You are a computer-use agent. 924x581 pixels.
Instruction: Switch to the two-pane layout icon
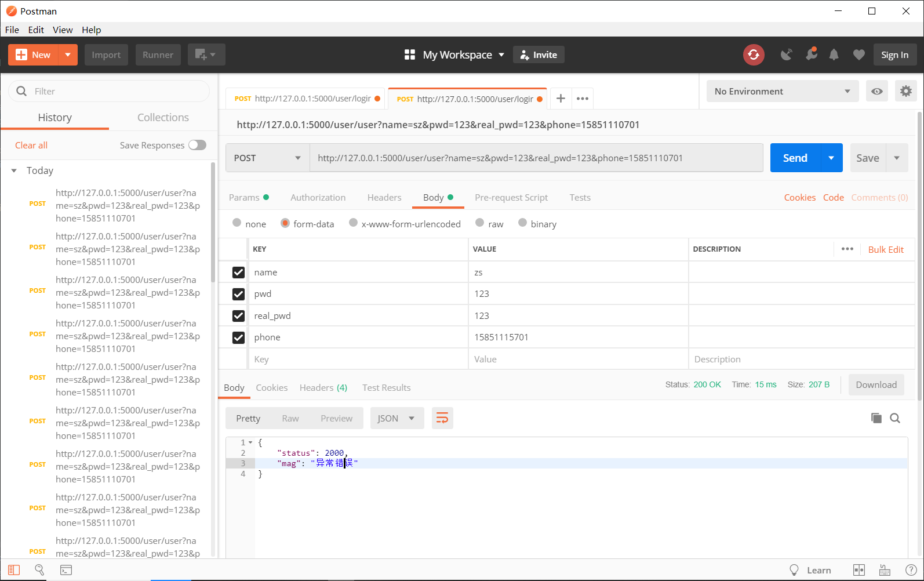pos(859,570)
